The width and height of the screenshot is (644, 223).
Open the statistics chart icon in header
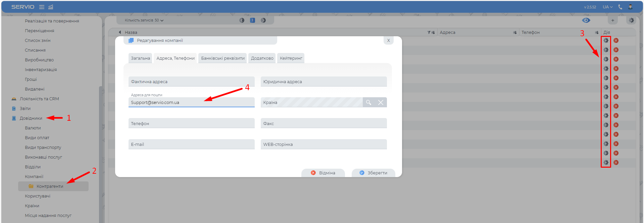[51, 7]
